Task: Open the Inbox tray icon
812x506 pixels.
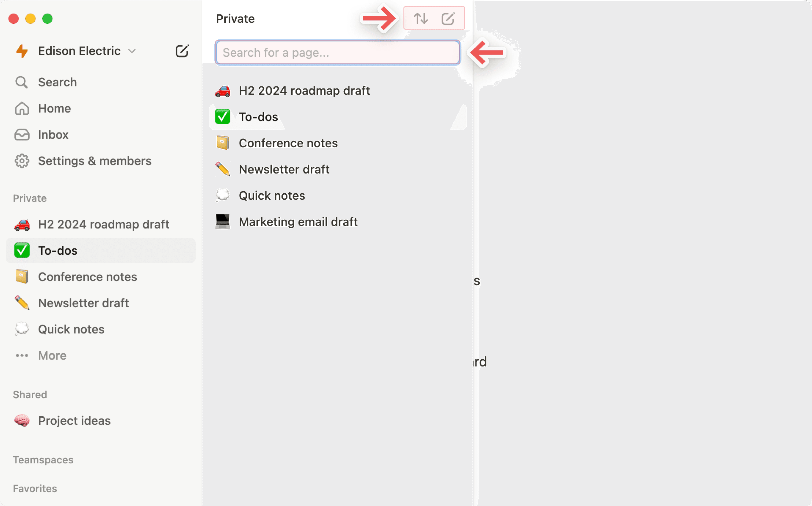Action: click(x=21, y=134)
